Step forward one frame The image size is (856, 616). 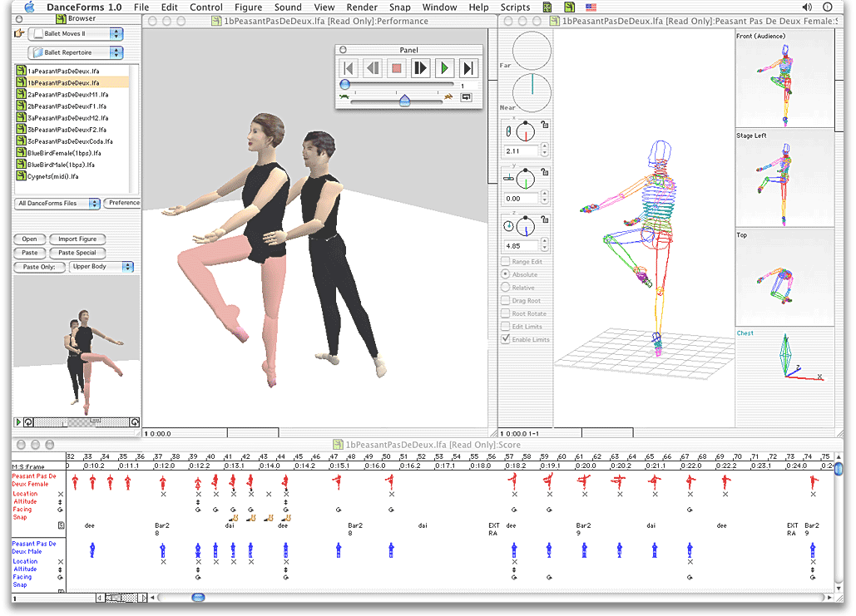point(420,68)
